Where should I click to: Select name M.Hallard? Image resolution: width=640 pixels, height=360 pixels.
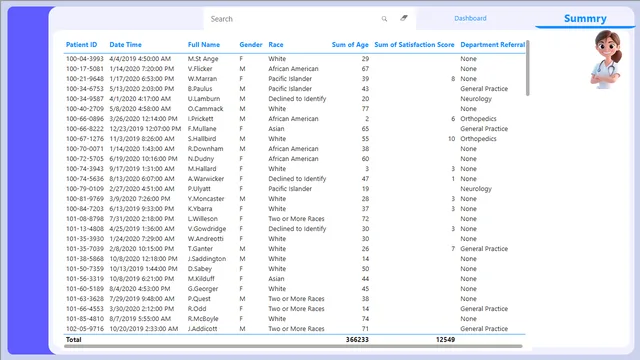click(x=202, y=169)
